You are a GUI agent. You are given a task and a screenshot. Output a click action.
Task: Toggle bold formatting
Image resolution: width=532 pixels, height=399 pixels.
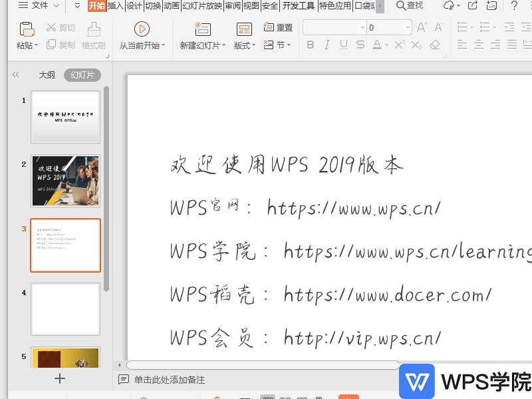pos(310,45)
